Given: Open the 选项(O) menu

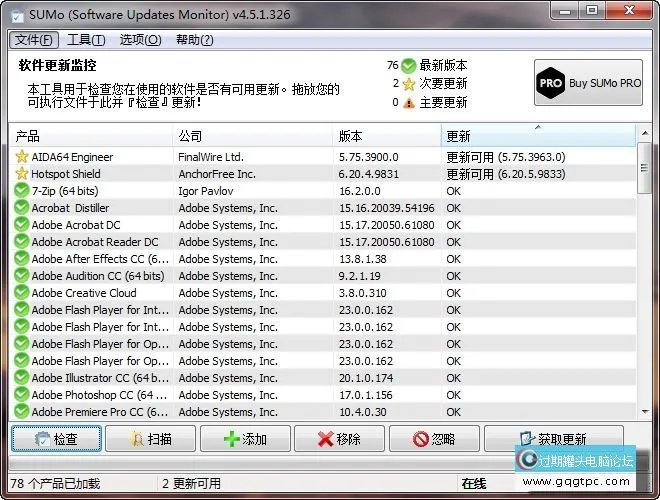Looking at the screenshot, I should click(x=140, y=40).
